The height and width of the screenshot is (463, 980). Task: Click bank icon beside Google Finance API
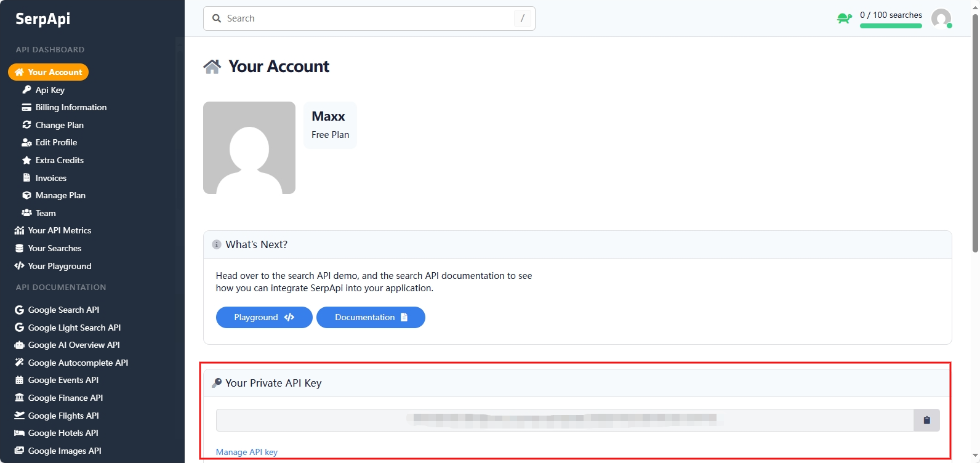coord(19,398)
